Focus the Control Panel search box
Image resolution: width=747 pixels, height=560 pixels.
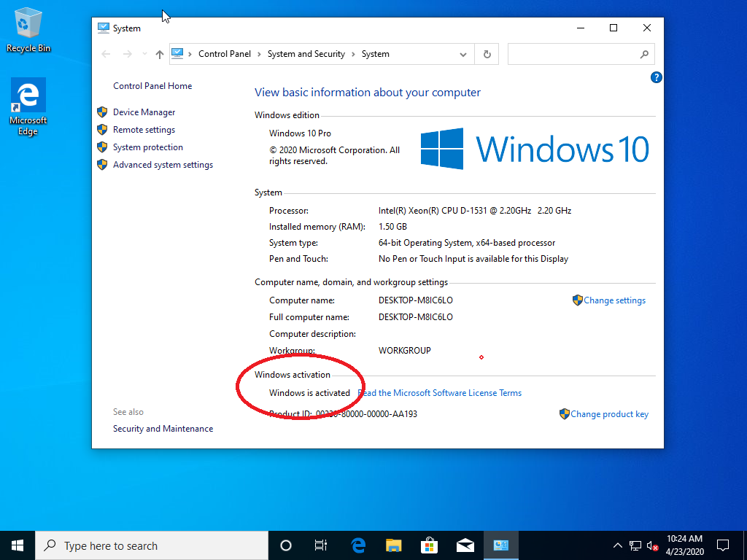tap(581, 54)
